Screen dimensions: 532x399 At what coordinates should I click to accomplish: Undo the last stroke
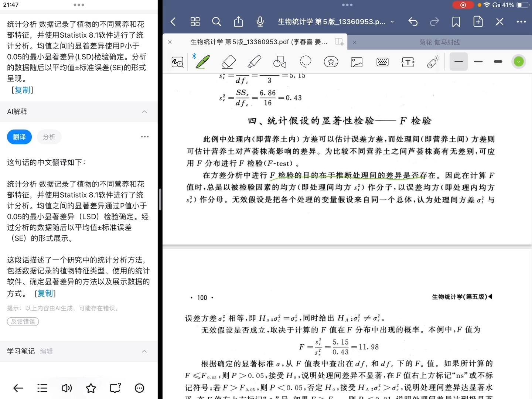(413, 22)
